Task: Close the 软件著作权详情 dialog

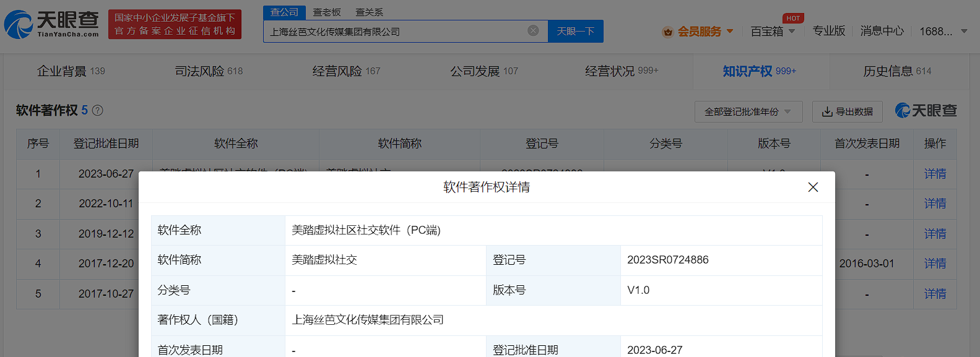Action: point(813,187)
